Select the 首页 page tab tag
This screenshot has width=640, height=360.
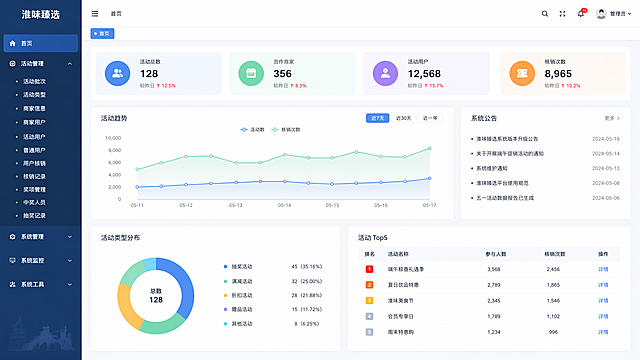tap(102, 33)
